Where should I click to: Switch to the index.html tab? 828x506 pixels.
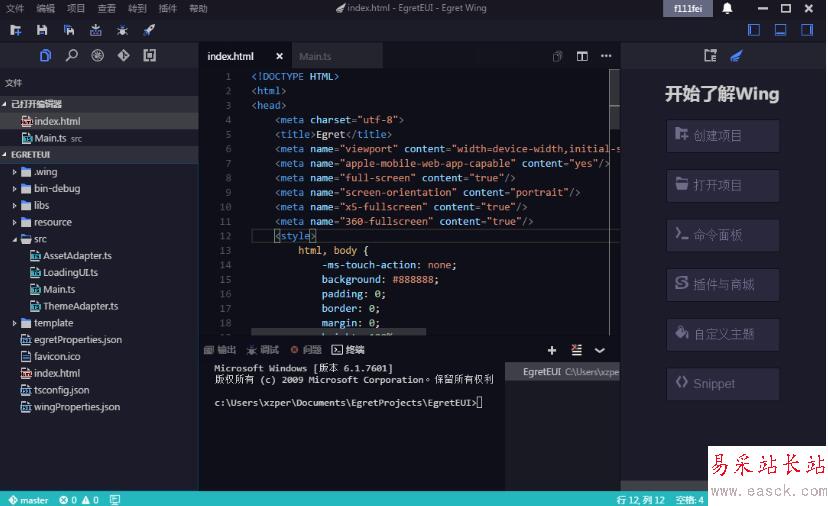pyautogui.click(x=245, y=56)
